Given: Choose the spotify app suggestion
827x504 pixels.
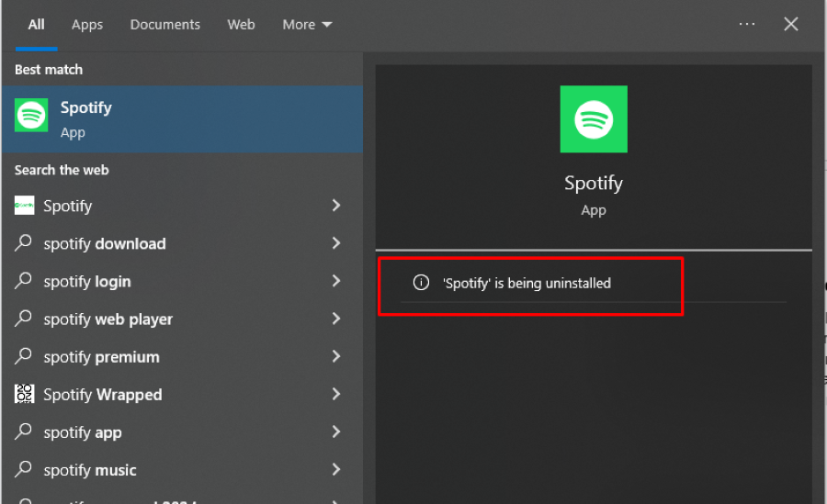Looking at the screenshot, I should tap(182, 432).
